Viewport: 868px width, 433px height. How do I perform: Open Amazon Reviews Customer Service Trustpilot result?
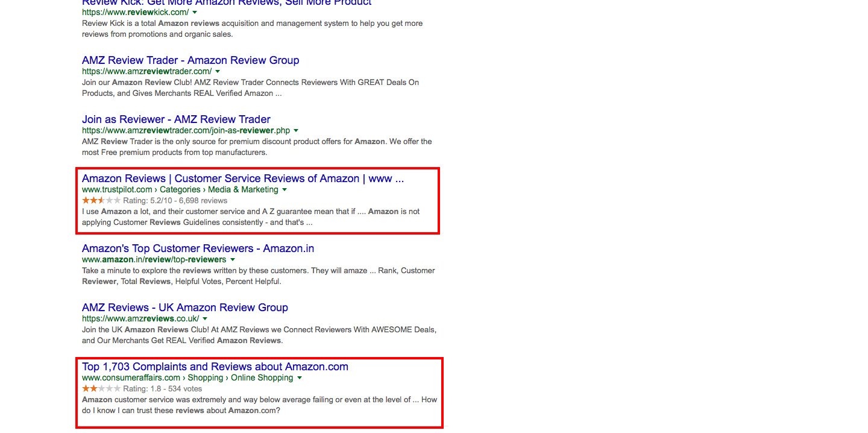point(243,179)
